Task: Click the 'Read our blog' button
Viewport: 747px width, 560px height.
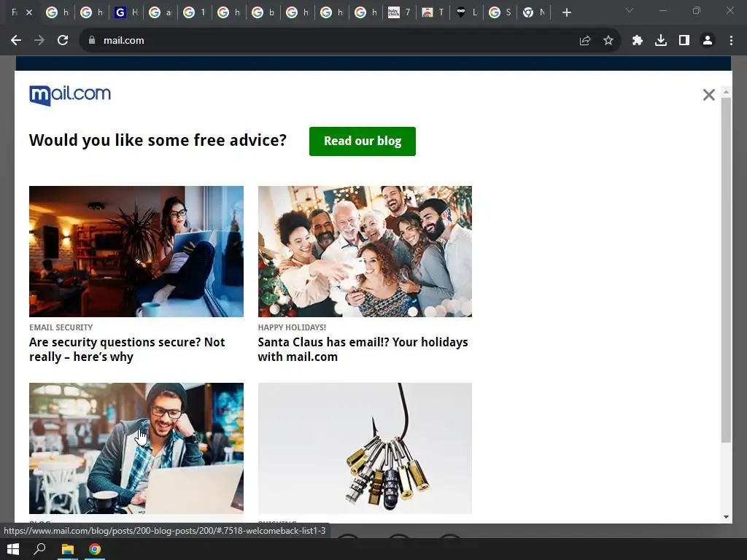Action: pos(363,141)
